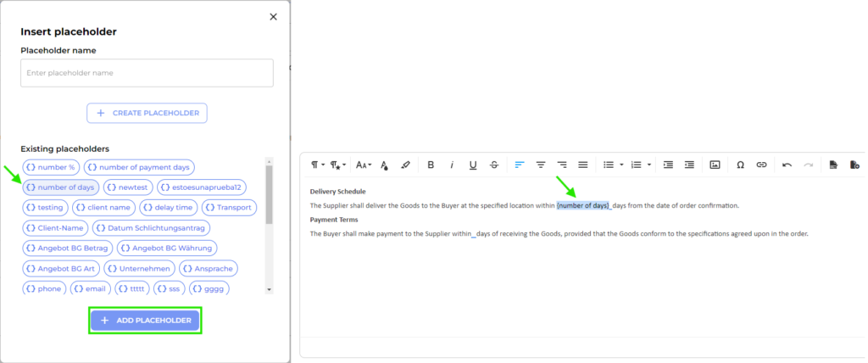
Task: Click the ADD PLACEHOLDER button
Action: 145,320
